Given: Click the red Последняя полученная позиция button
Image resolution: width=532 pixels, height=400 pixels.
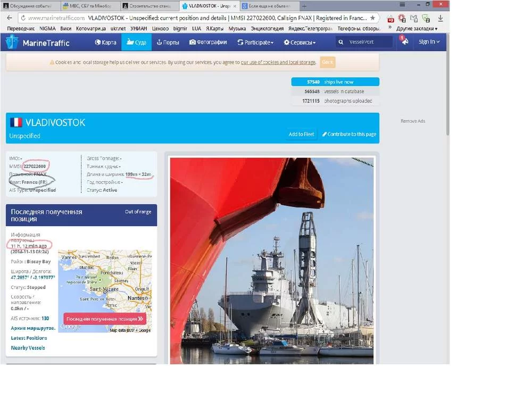Looking at the screenshot, I should coord(105,319).
